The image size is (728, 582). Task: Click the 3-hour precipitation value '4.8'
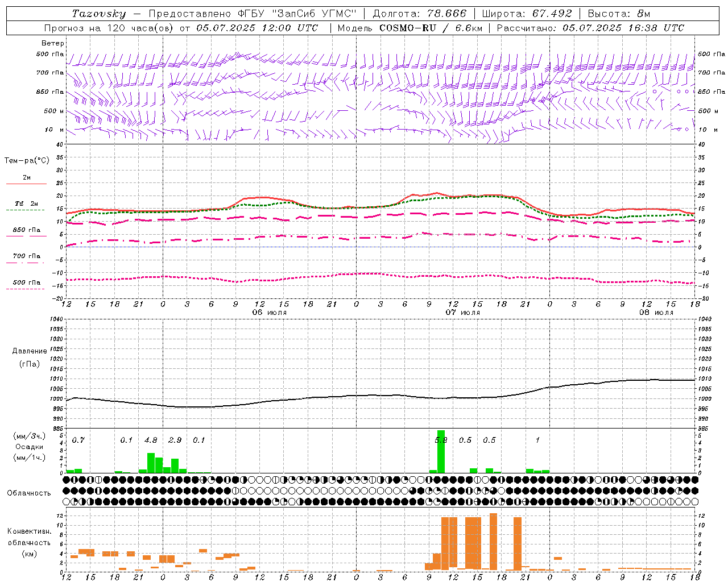click(x=151, y=440)
